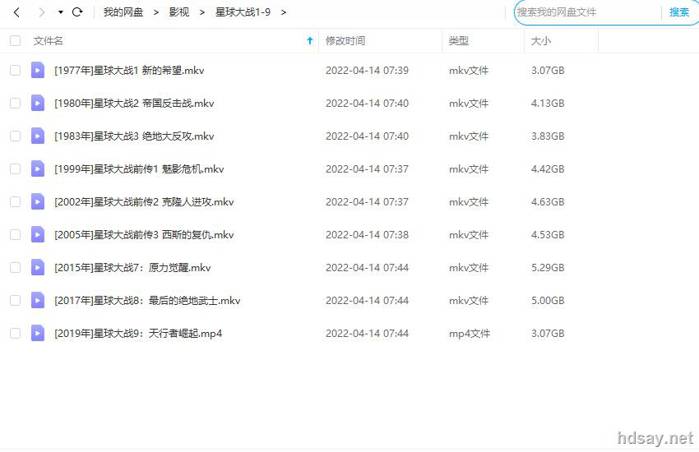Check the box for 星球大战1 新的希望.mkv
This screenshot has width=699, height=452.
15,70
